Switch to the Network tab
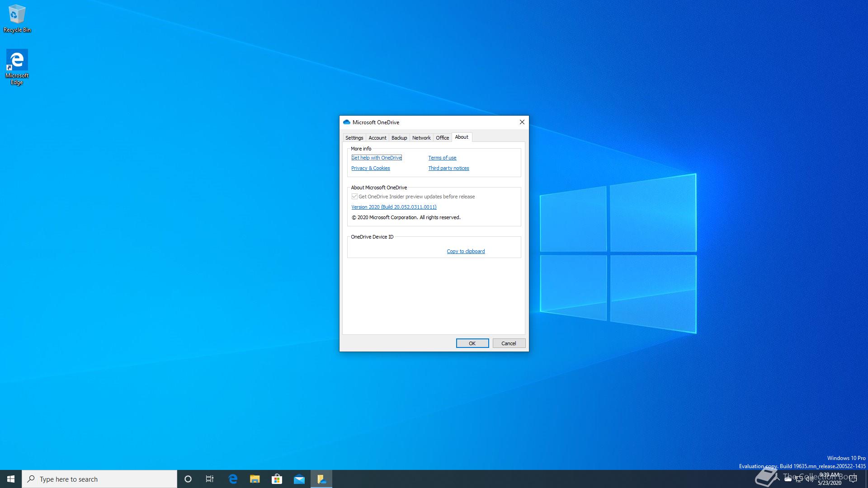 coord(421,138)
